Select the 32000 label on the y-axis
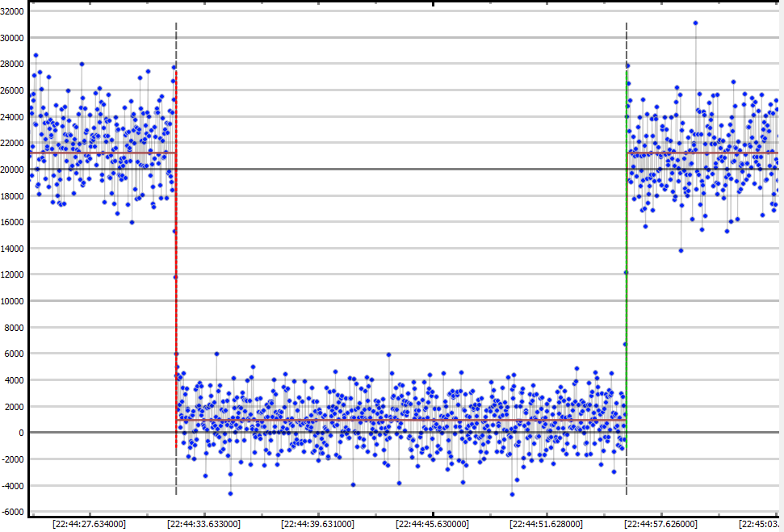 (x=13, y=11)
